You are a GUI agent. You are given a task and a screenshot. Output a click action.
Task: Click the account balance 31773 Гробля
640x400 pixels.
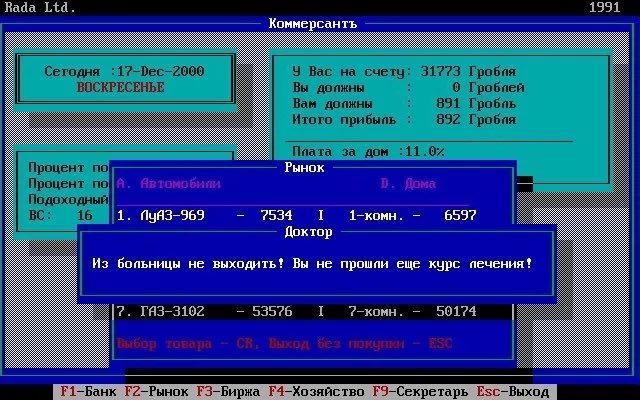pyautogui.click(x=468, y=71)
